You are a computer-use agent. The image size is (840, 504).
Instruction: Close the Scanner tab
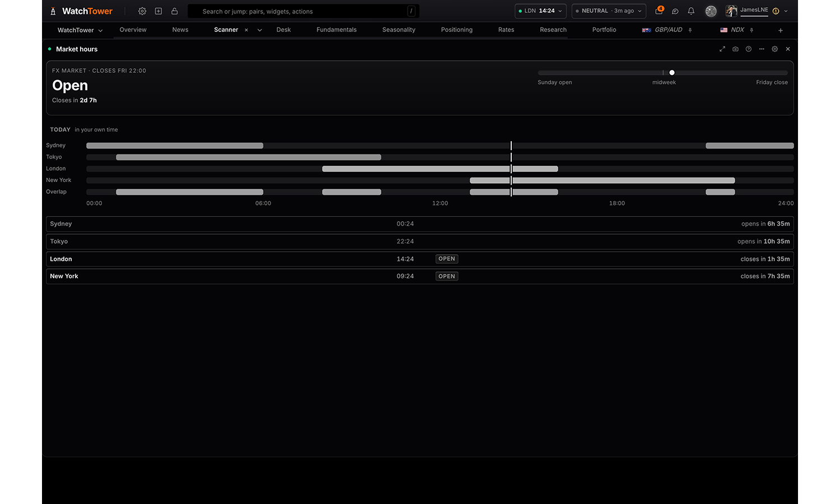pos(246,30)
